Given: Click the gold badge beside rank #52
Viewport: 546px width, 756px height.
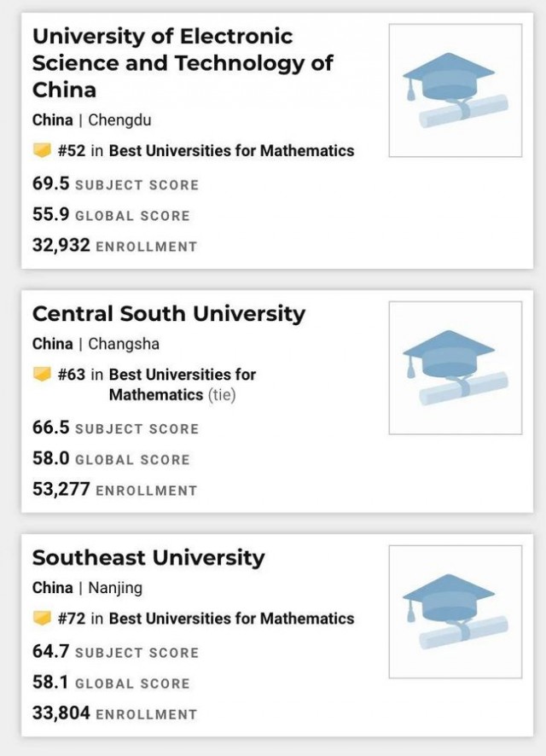Looking at the screenshot, I should tap(42, 150).
